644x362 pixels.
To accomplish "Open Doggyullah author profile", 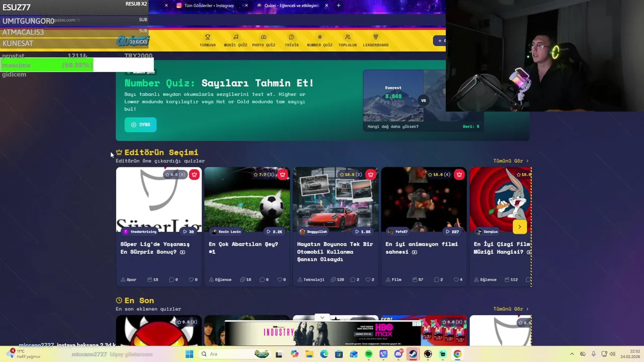I will tap(313, 232).
